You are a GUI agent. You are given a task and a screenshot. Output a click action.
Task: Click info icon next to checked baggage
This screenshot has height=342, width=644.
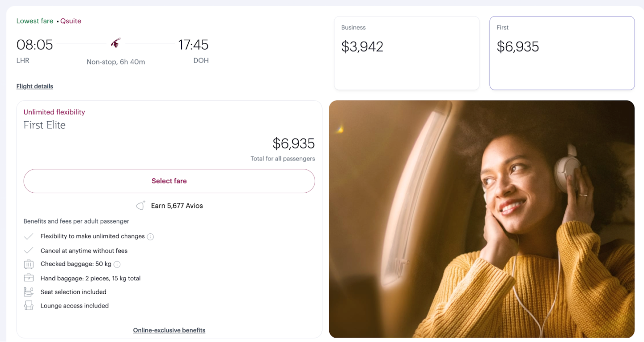tap(117, 264)
